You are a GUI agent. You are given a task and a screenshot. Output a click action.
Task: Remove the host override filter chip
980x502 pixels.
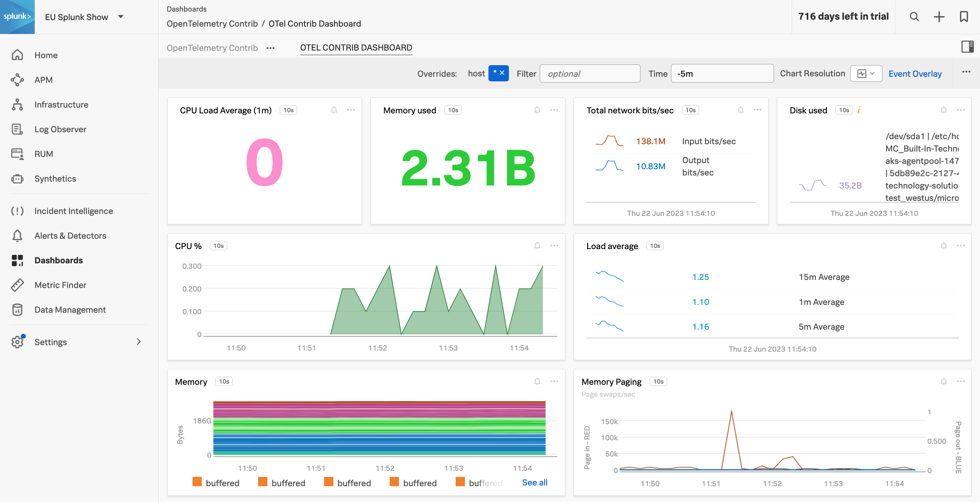[x=502, y=72]
